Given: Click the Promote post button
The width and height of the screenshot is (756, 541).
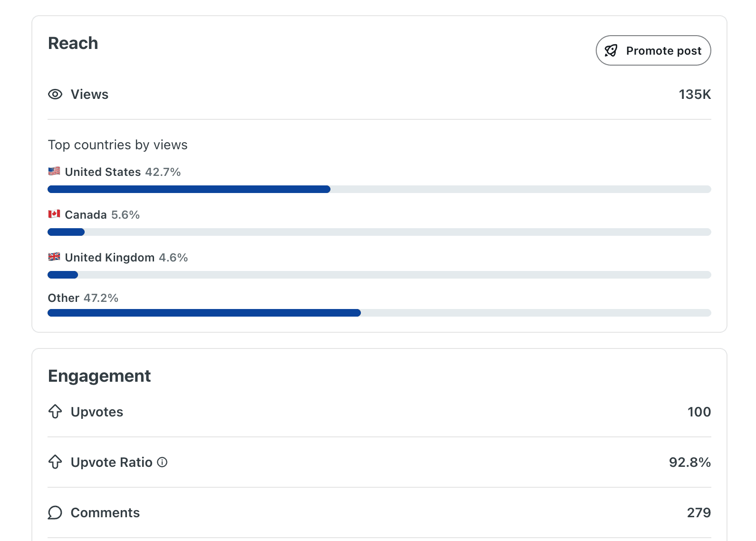Looking at the screenshot, I should click(653, 50).
